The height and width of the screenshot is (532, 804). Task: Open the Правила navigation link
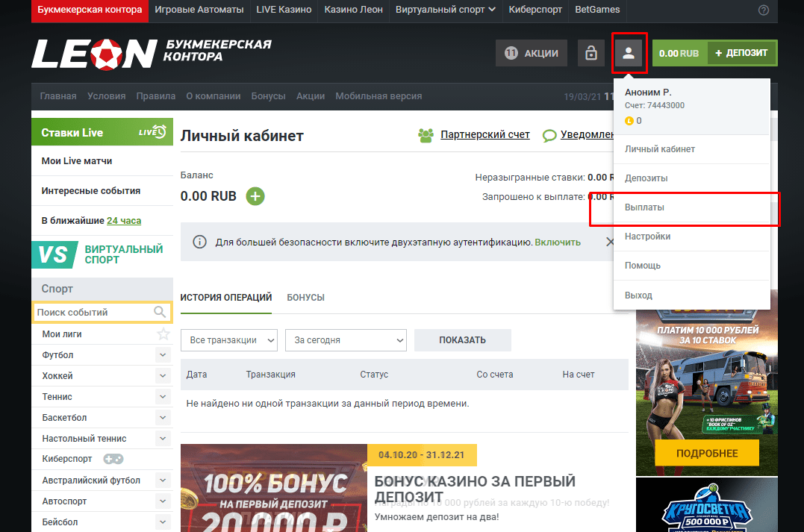(156, 96)
